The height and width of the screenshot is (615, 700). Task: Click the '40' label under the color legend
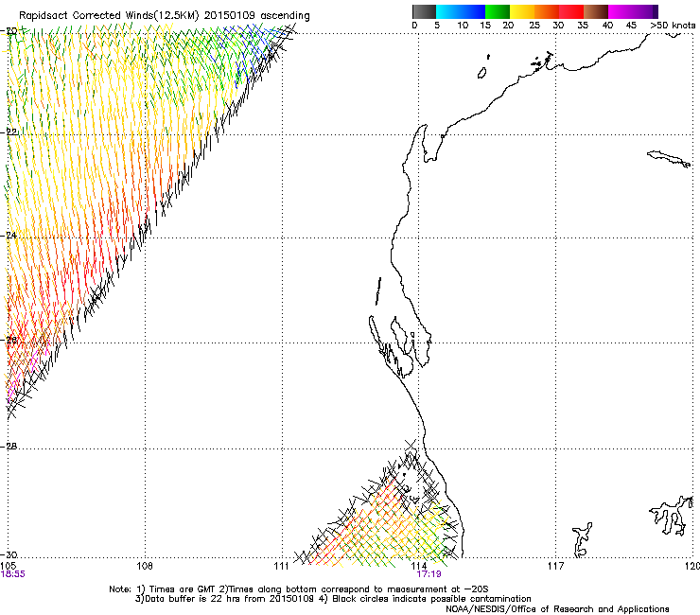(x=607, y=26)
